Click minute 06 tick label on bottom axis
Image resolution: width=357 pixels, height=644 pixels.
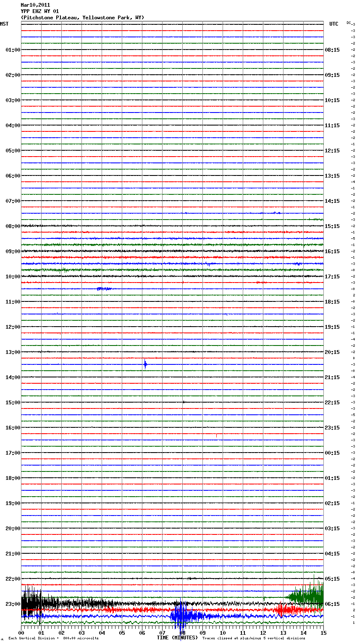142,633
